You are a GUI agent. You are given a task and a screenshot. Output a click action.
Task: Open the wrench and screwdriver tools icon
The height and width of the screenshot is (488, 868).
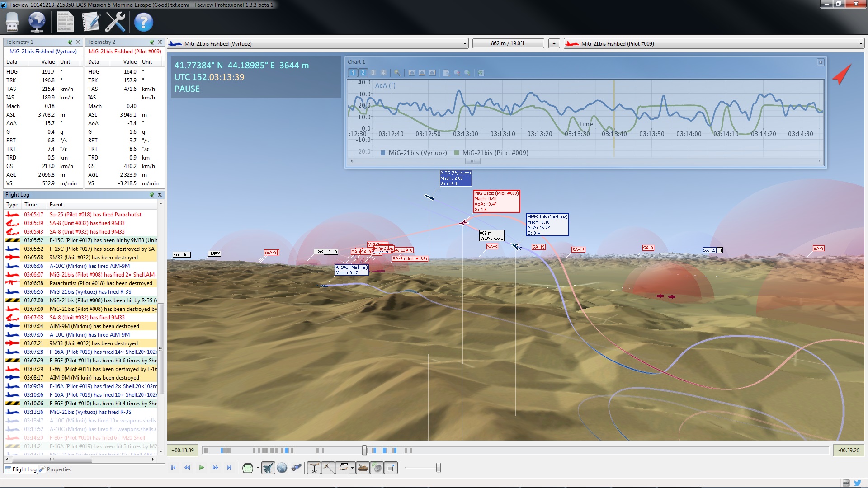pos(115,22)
